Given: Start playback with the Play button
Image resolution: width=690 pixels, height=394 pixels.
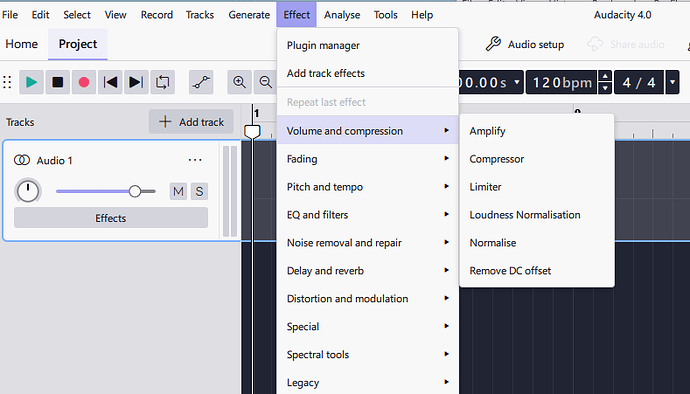Looking at the screenshot, I should pyautogui.click(x=31, y=82).
